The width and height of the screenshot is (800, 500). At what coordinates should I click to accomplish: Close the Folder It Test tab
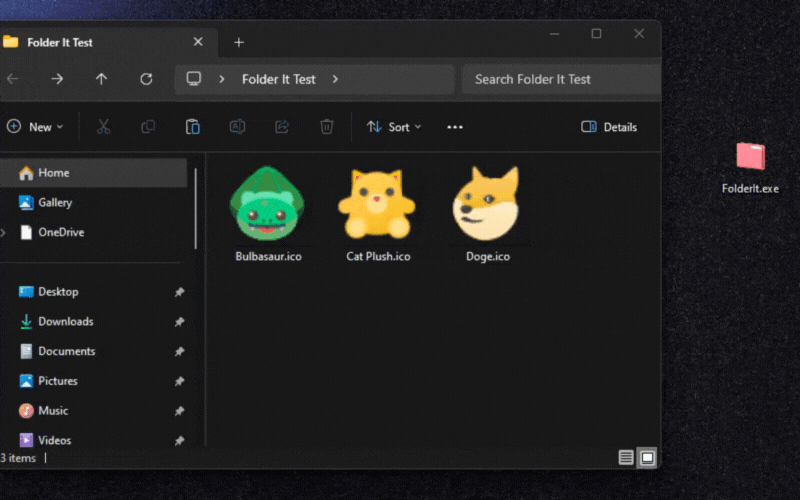[198, 42]
